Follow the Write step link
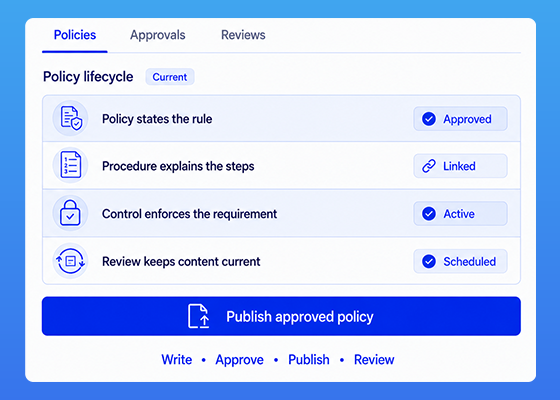The image size is (560, 400). tap(176, 360)
